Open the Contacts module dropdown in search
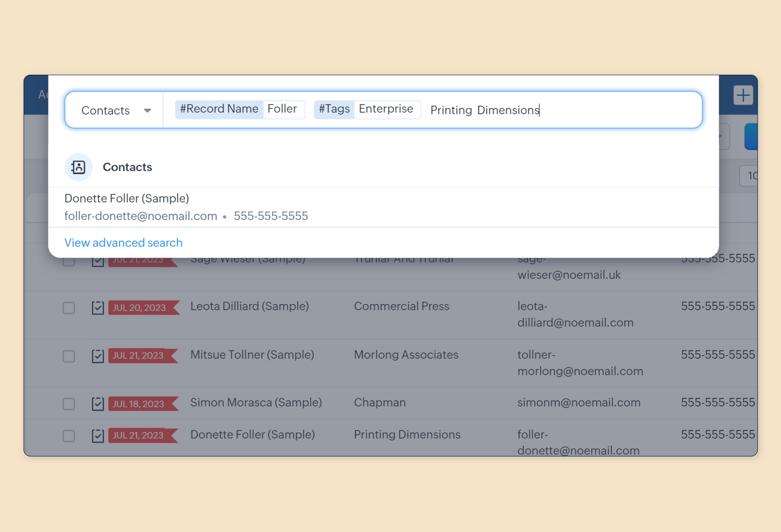This screenshot has width=781, height=532. (x=106, y=110)
